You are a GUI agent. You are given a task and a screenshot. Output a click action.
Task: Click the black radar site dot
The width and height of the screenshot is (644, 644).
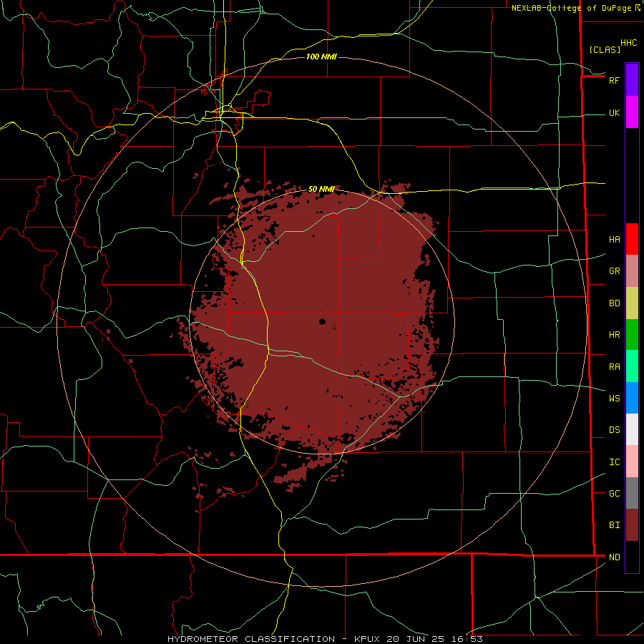coord(323,321)
